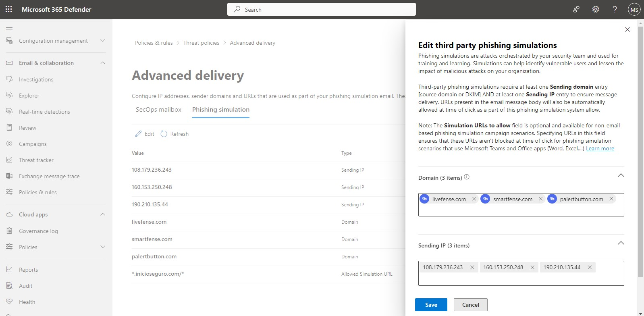The width and height of the screenshot is (644, 316).
Task: Switch to SecOps mailbox tab
Action: [x=158, y=110]
